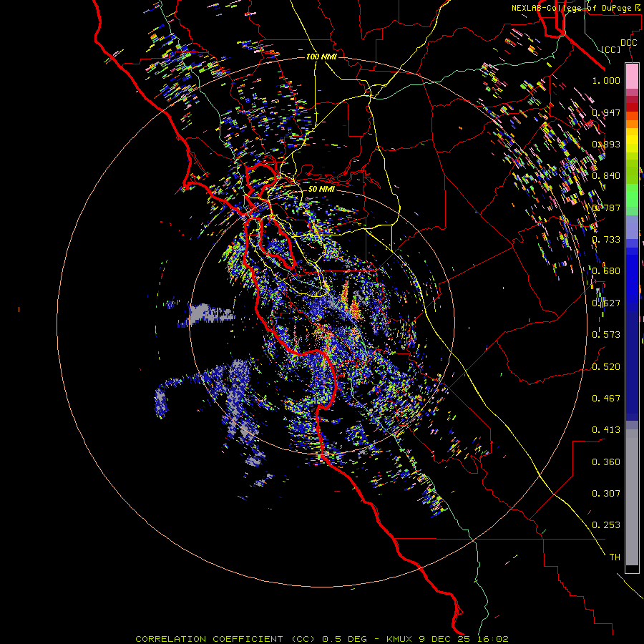This screenshot has width=644, height=644.
Task: Click the 0.253 legend value
Action: (606, 525)
